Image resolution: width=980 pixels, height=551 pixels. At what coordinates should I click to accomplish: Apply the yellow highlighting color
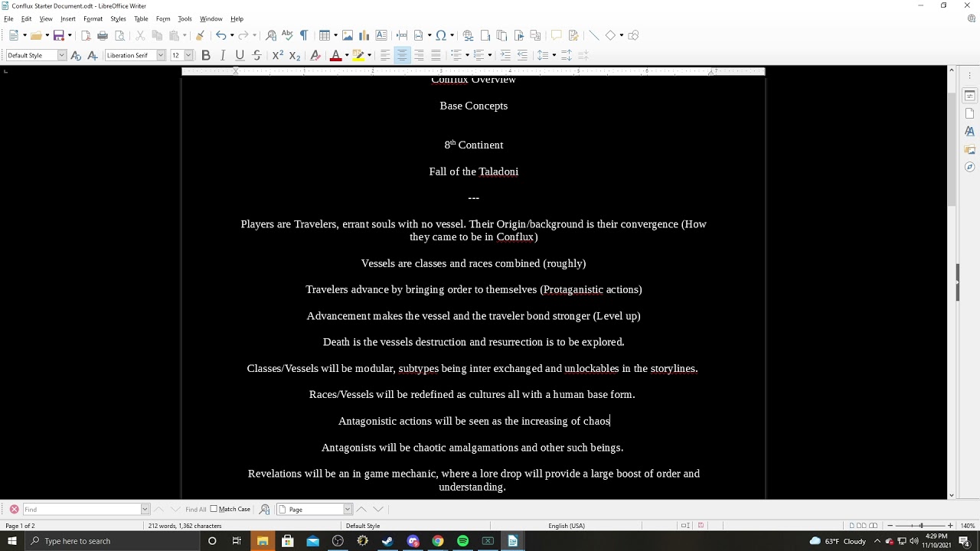tap(358, 55)
